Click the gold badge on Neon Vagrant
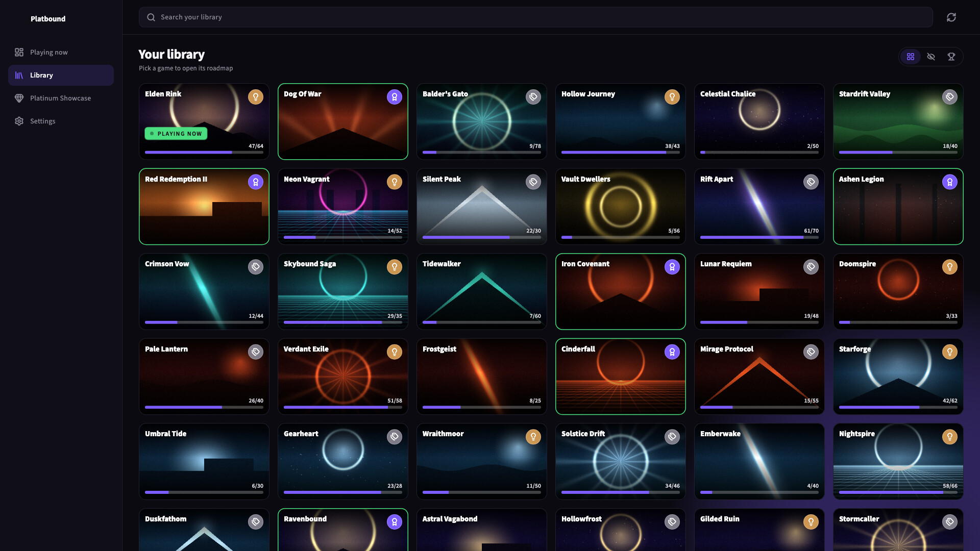The image size is (980, 551). tap(395, 182)
